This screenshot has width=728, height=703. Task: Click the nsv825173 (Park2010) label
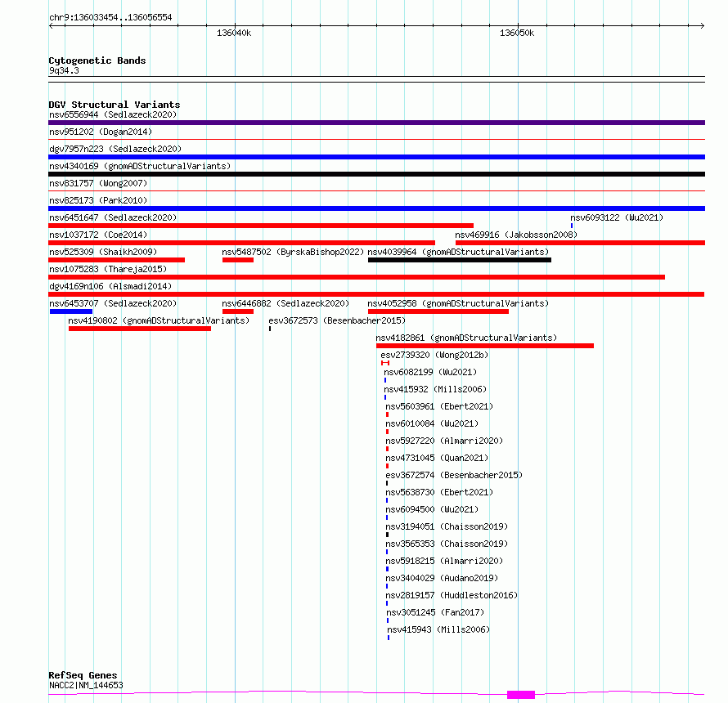pos(98,200)
